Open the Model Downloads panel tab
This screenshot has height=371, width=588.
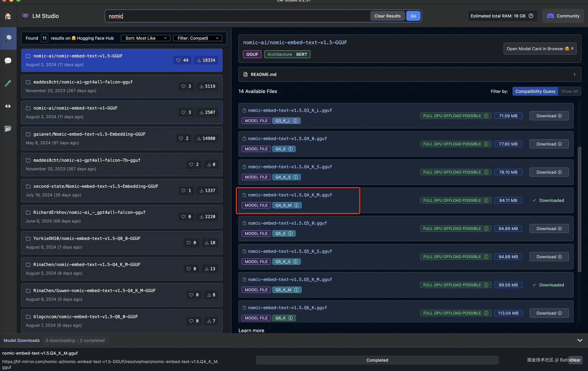(22, 340)
